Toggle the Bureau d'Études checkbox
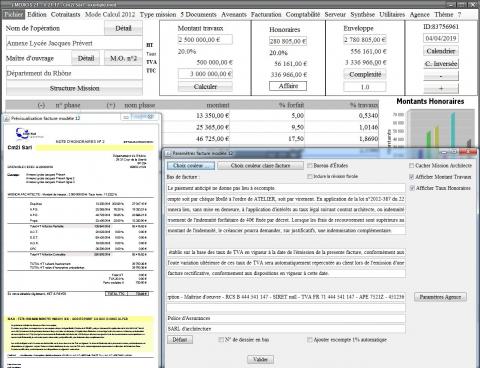The height and width of the screenshot is (368, 480). 310,166
